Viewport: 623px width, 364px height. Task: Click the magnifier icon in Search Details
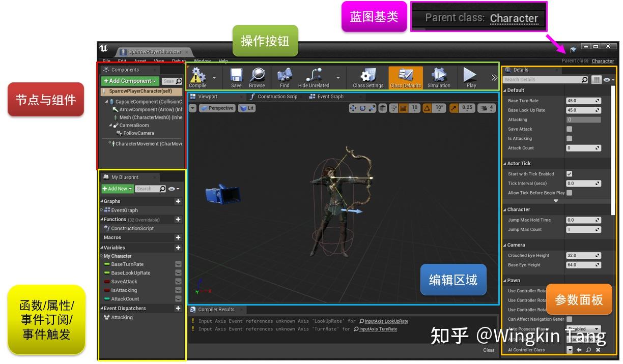point(584,80)
